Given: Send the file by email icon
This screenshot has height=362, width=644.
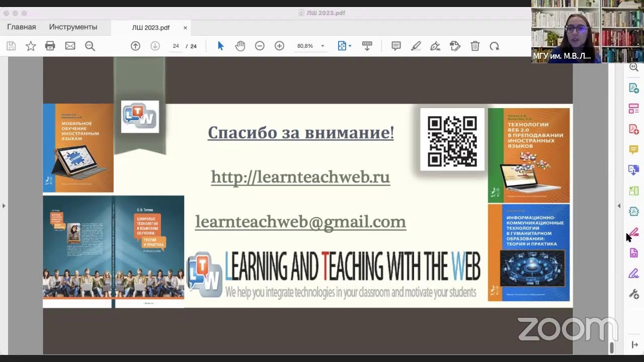Looking at the screenshot, I should click(70, 46).
